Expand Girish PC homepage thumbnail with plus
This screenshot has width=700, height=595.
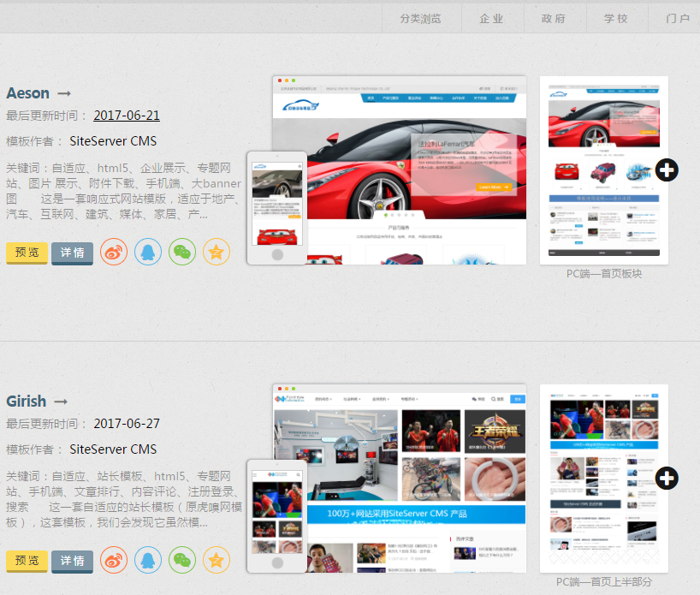(x=667, y=478)
